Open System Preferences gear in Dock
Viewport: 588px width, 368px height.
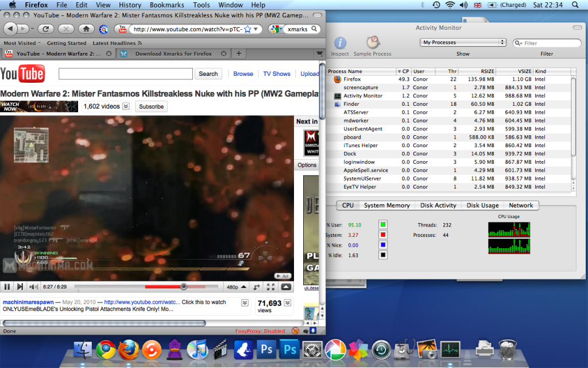click(x=312, y=351)
